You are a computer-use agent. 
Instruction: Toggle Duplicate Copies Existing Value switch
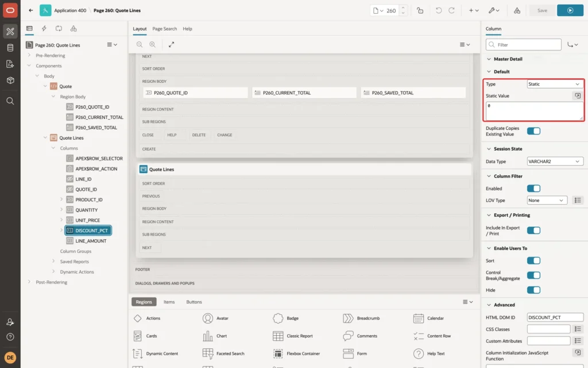(533, 131)
